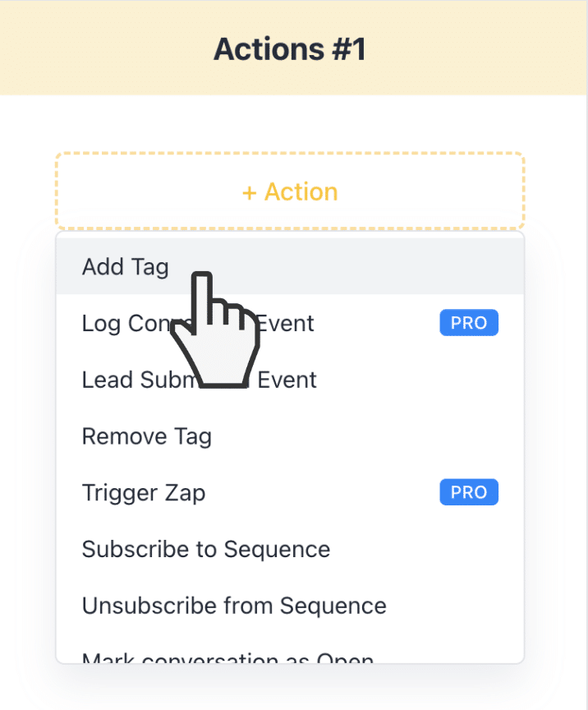
Task: Open the + Action dropdown button
Action: click(x=290, y=191)
